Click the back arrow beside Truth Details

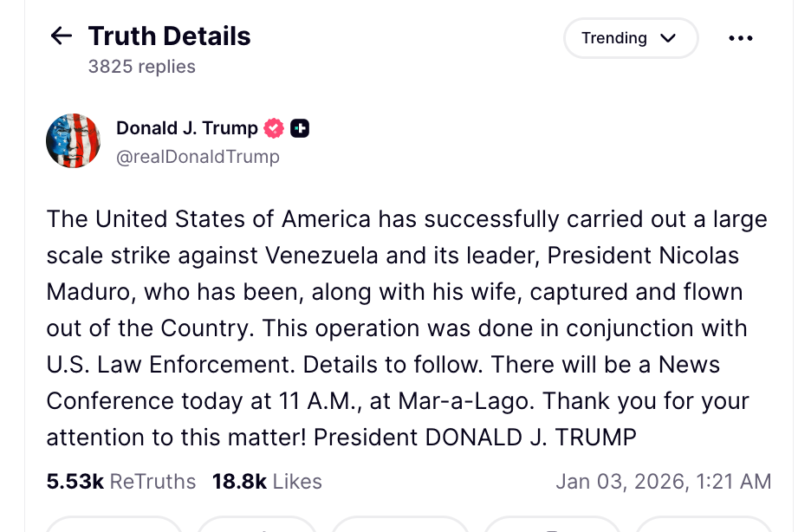tap(61, 36)
